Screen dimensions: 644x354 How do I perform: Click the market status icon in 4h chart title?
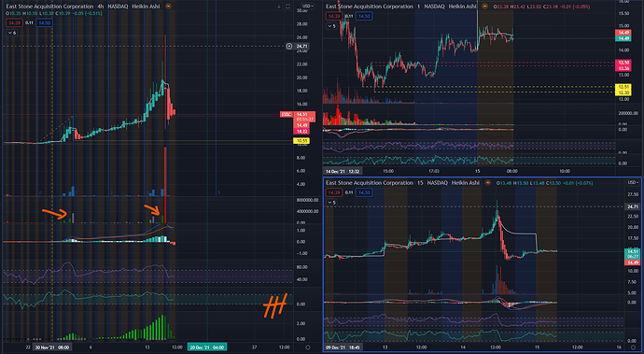(168, 7)
